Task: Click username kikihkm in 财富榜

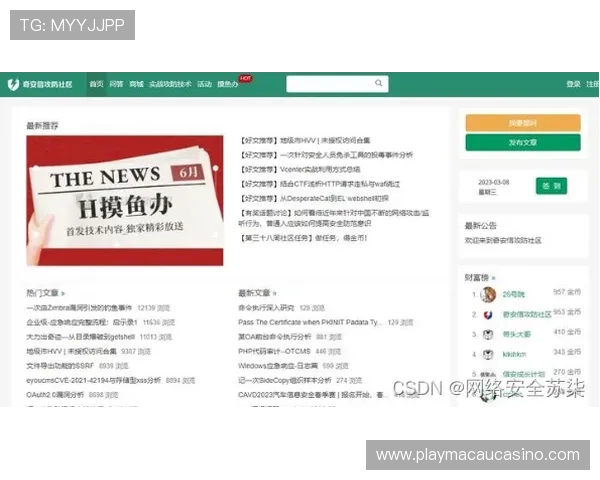Action: point(514,354)
